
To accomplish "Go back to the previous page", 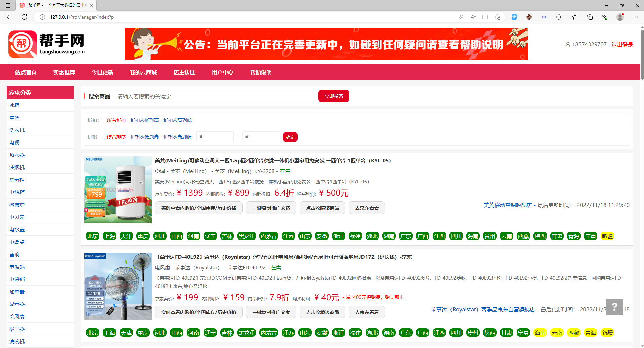I will pos(9,17).
